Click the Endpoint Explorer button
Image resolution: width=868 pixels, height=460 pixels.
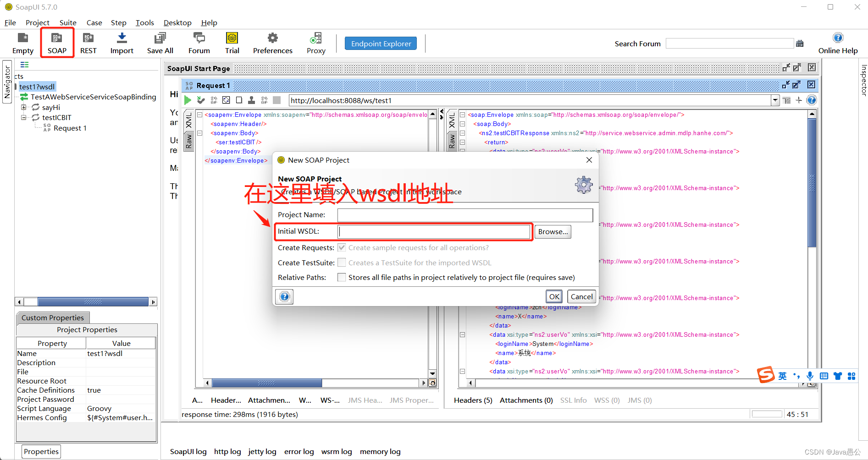[x=381, y=44]
